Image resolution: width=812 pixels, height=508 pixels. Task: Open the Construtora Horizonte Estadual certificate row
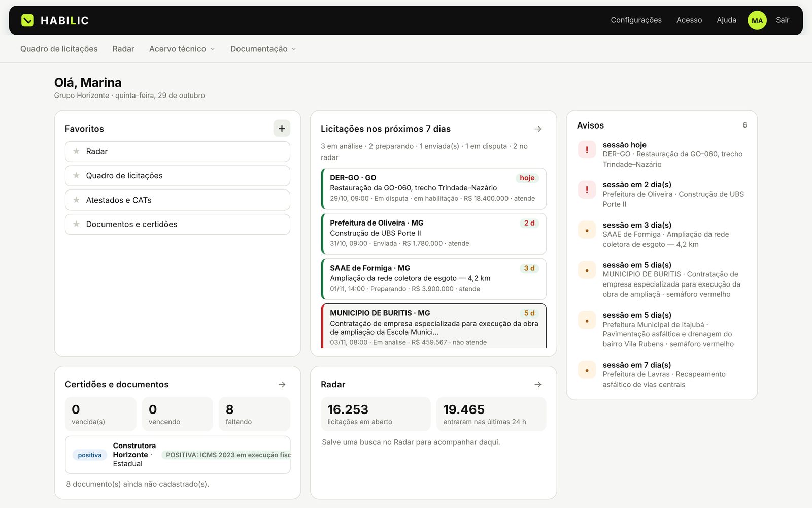point(178,455)
